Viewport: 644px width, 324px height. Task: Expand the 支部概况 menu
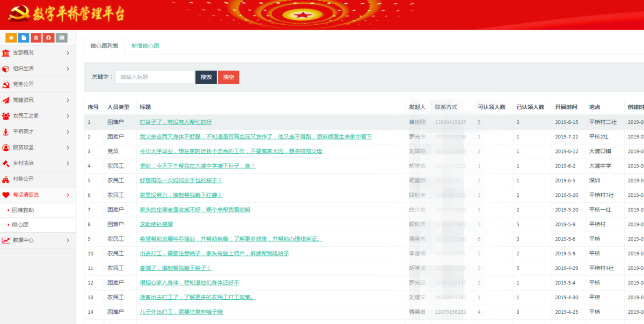pos(38,53)
